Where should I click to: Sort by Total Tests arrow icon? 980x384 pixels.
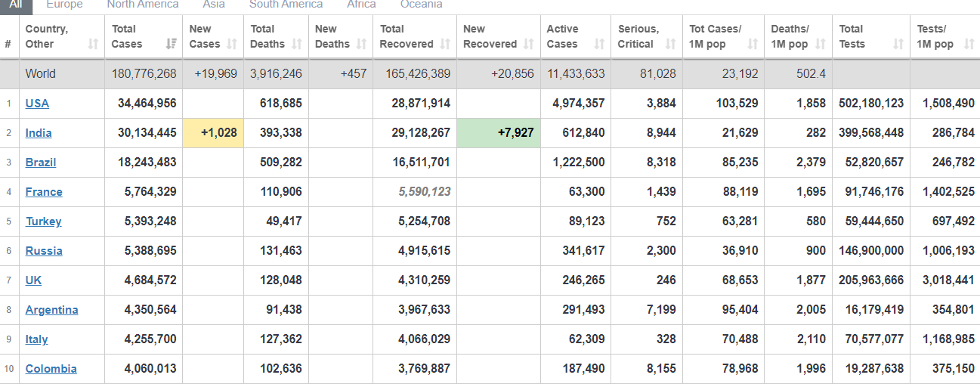click(898, 44)
